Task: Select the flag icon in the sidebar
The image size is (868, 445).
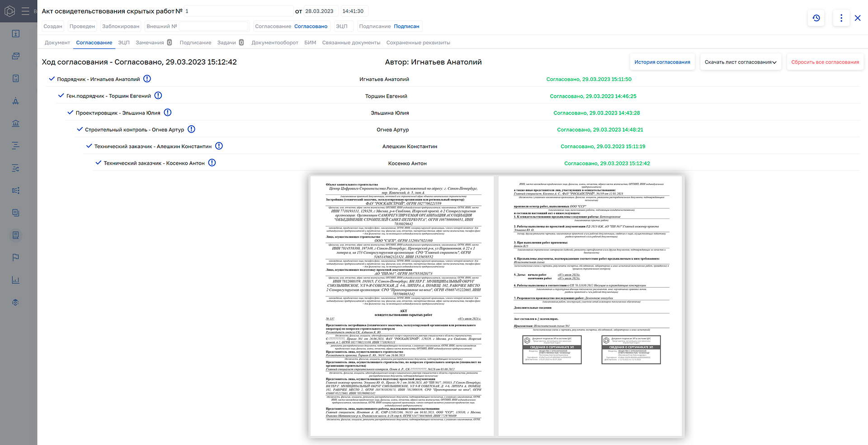Action: [x=16, y=257]
